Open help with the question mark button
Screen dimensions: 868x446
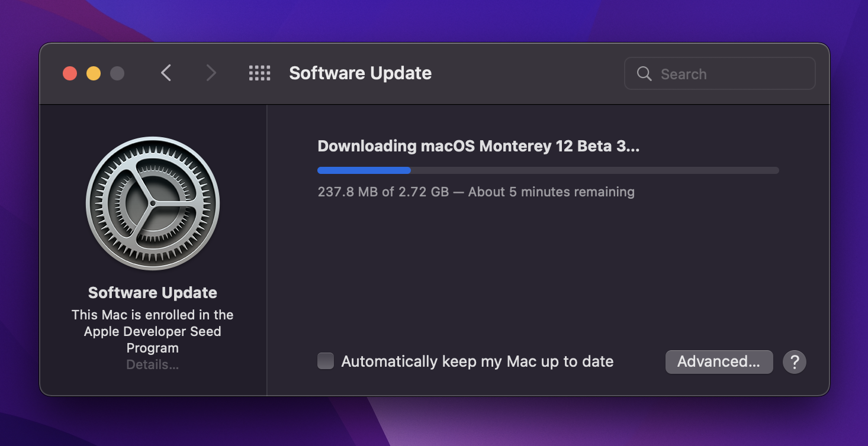click(795, 362)
